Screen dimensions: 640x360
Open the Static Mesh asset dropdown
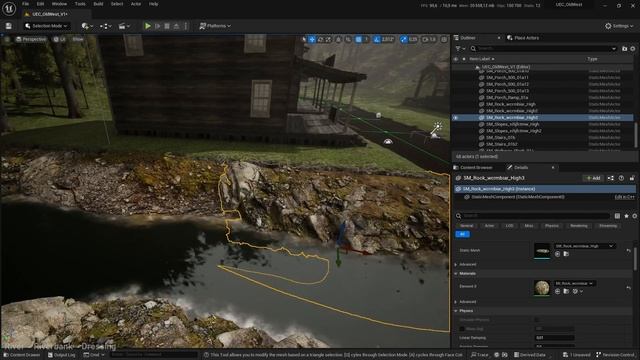click(x=584, y=246)
